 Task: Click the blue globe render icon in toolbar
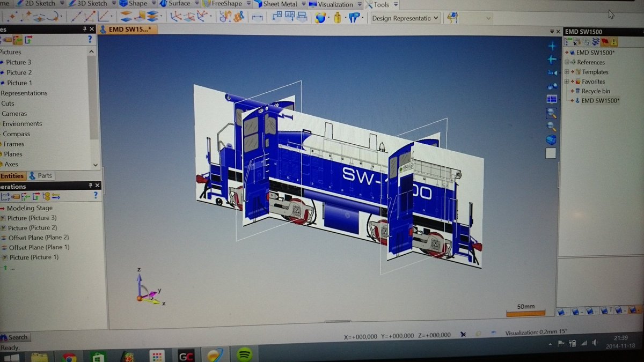(320, 18)
